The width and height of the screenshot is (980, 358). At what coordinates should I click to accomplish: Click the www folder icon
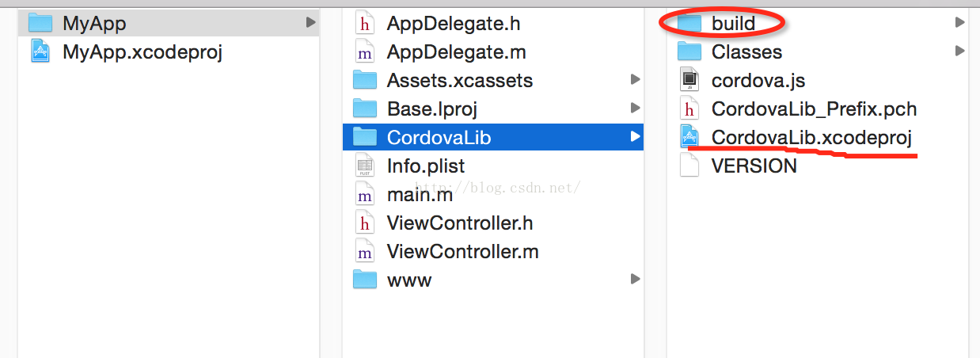click(x=364, y=280)
